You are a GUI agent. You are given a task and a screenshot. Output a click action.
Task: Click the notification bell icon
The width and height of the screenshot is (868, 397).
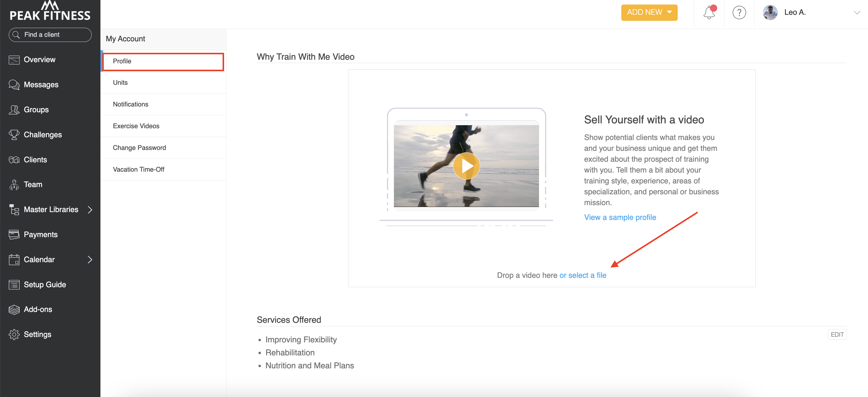(x=709, y=13)
